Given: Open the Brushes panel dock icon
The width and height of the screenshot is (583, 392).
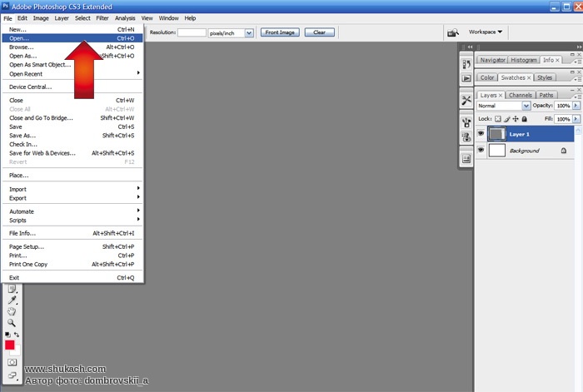Looking at the screenshot, I should 466,122.
